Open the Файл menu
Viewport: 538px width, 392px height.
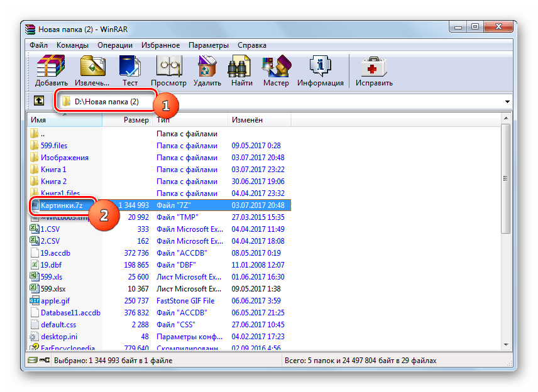[x=38, y=45]
